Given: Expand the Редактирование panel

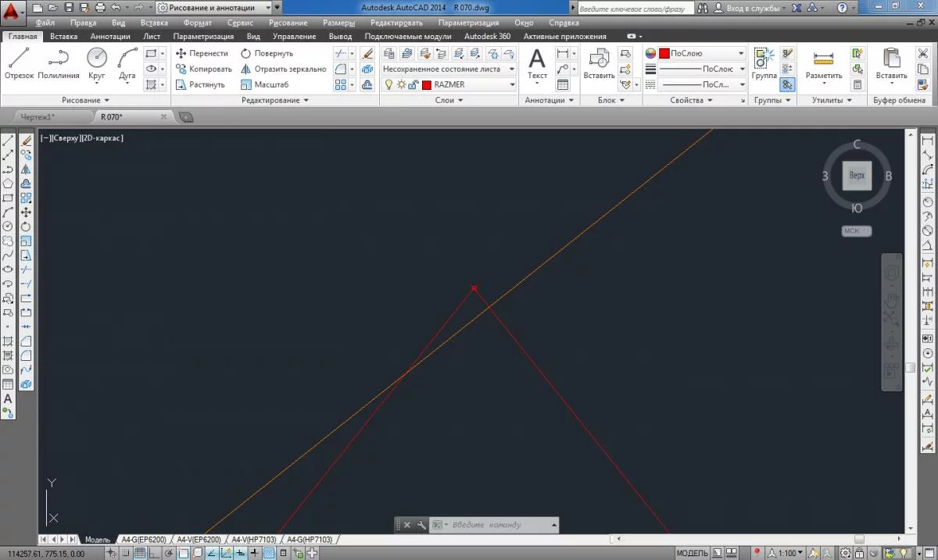Looking at the screenshot, I should point(275,100).
